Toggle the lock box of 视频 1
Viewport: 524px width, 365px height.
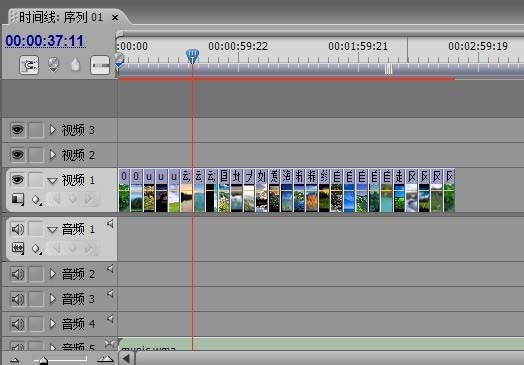tap(36, 180)
